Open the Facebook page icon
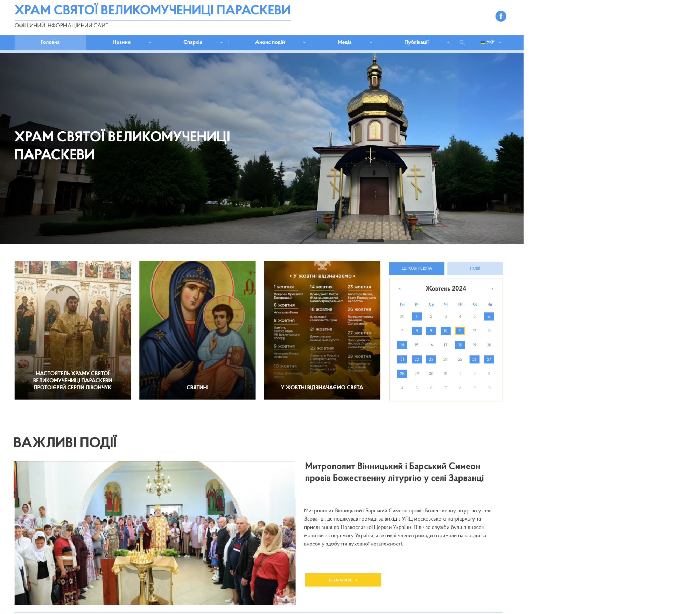The width and height of the screenshot is (700, 614). click(x=500, y=16)
